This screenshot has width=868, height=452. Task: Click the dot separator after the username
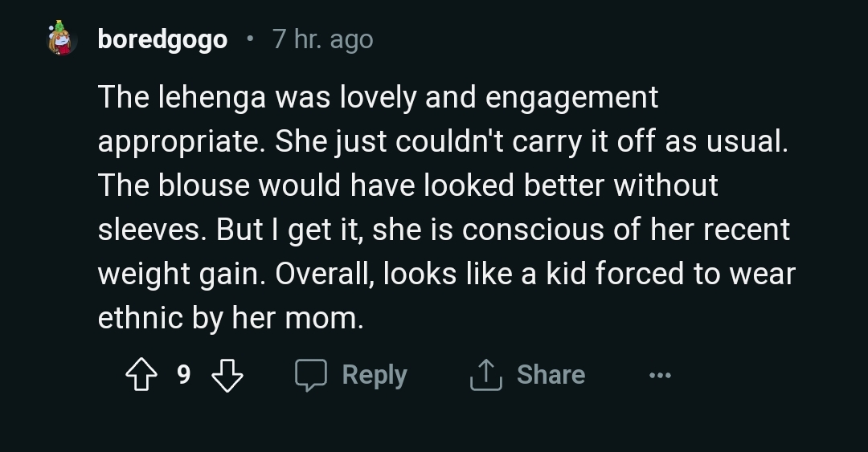coord(250,39)
